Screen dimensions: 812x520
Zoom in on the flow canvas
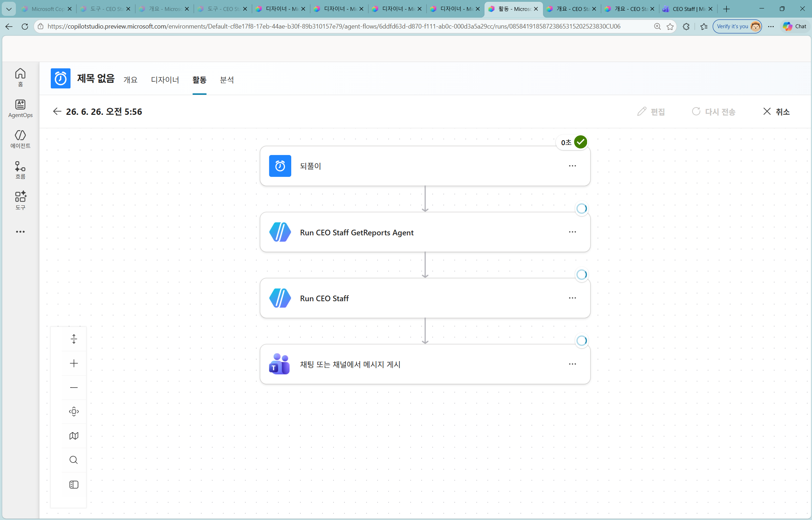(x=74, y=363)
